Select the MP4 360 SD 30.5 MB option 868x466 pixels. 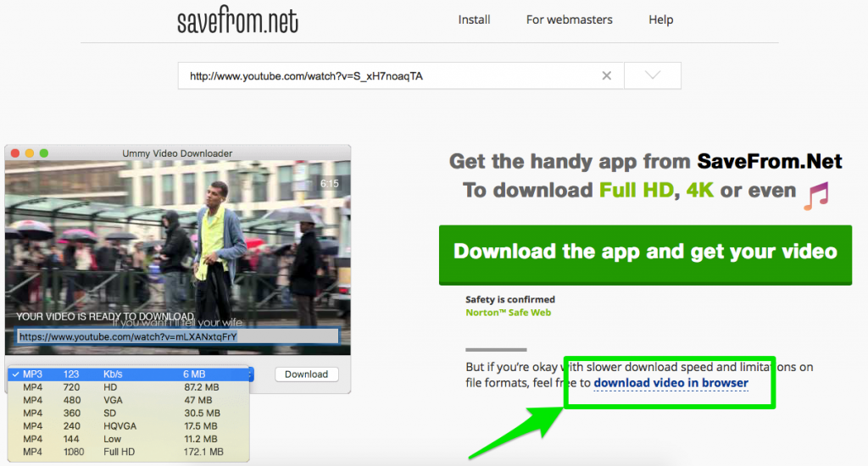129,413
